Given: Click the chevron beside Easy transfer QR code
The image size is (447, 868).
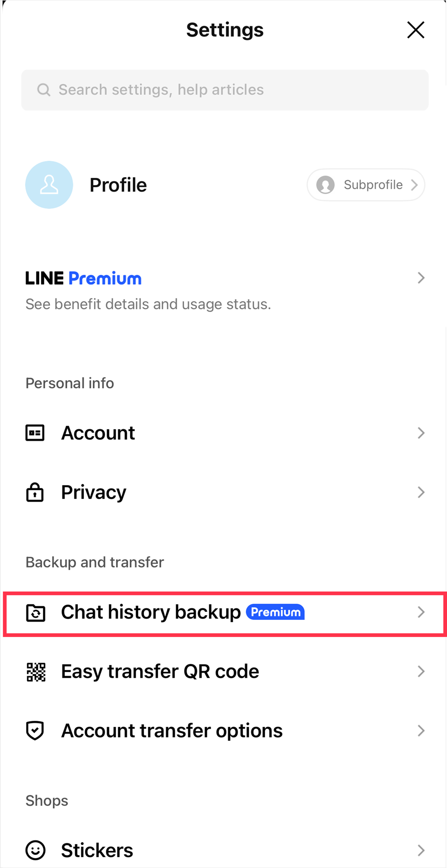Looking at the screenshot, I should 421,671.
